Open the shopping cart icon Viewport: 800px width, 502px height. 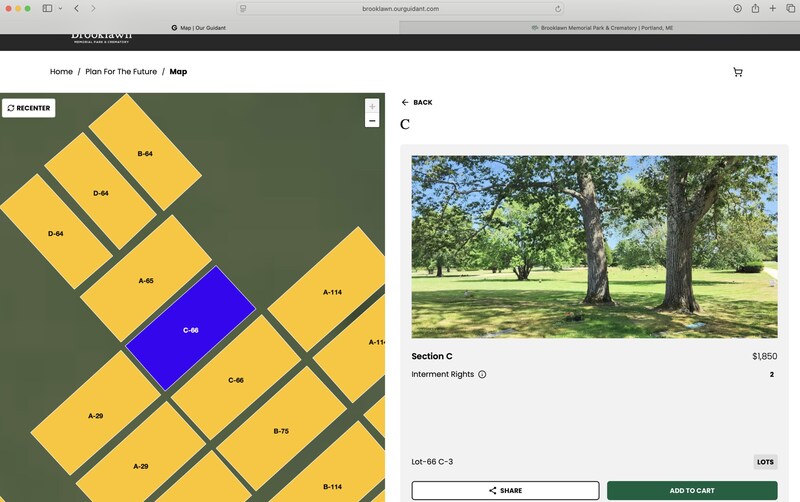(738, 72)
